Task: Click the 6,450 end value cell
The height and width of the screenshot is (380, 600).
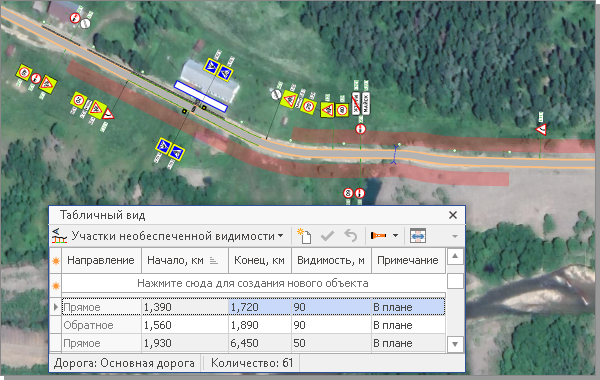Action: 260,343
